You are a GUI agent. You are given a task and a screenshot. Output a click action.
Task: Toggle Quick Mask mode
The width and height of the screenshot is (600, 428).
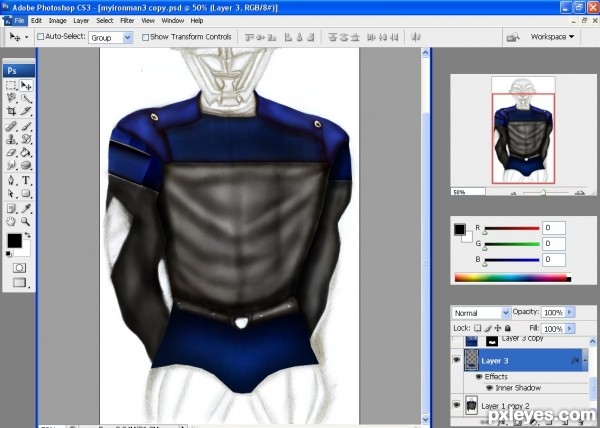click(x=20, y=268)
